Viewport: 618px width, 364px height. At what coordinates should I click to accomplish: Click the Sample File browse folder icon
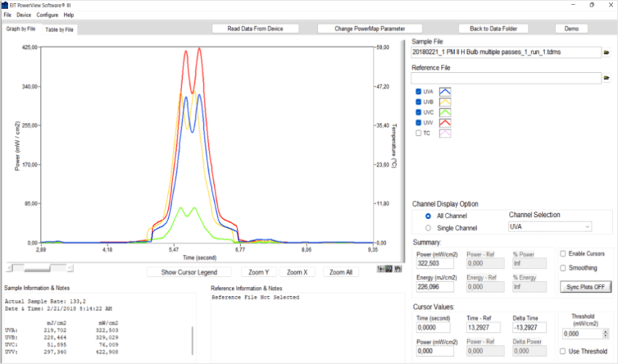pyautogui.click(x=606, y=52)
